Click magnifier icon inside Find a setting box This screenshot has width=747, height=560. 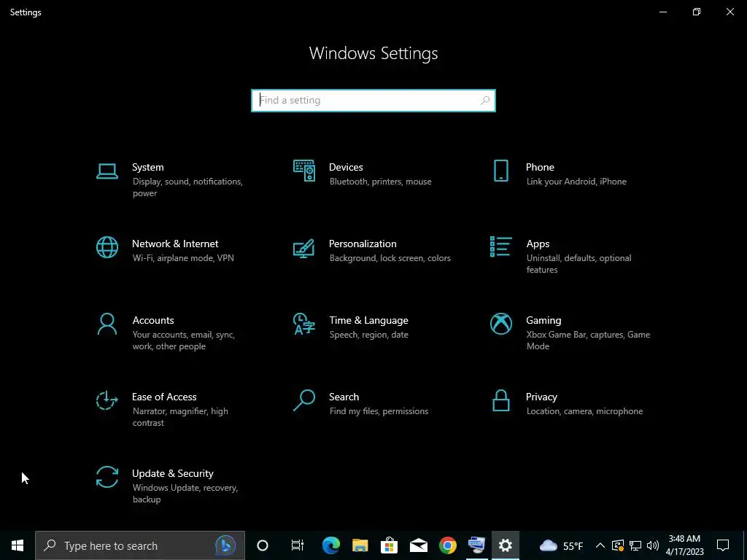click(485, 101)
